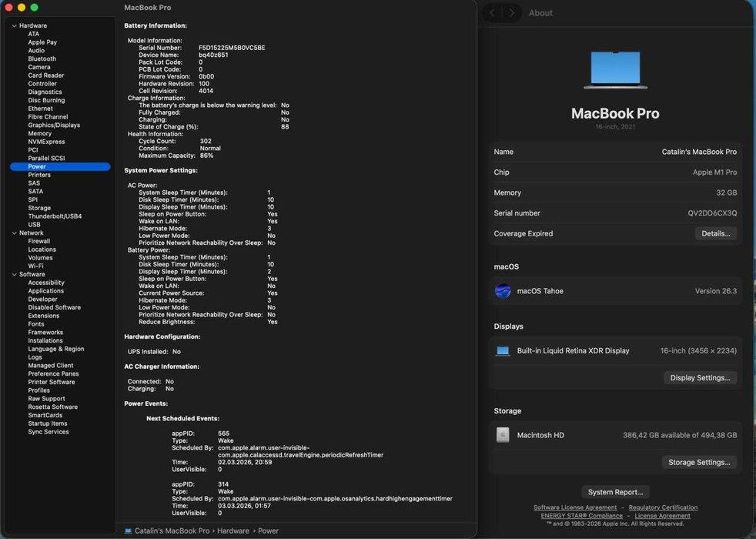This screenshot has width=756, height=539.
Task: Select Managed Client in the sidebar
Action: pyautogui.click(x=51, y=366)
